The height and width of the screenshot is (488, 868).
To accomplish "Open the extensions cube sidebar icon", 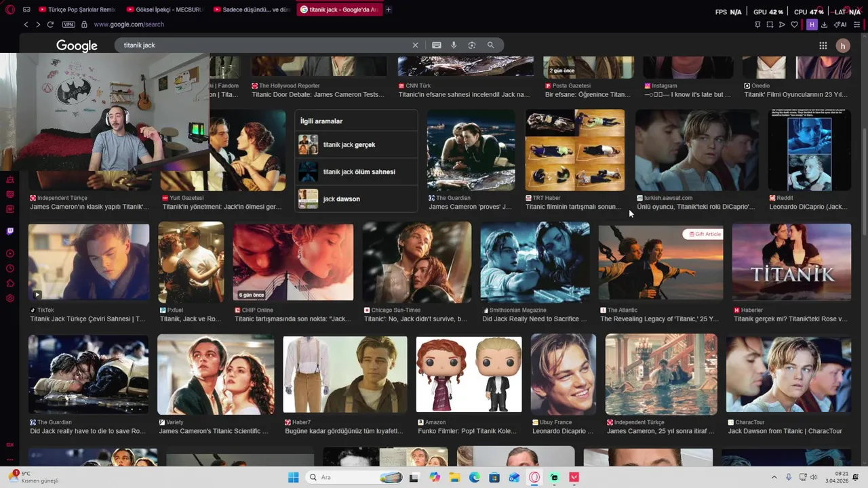I will (9, 283).
